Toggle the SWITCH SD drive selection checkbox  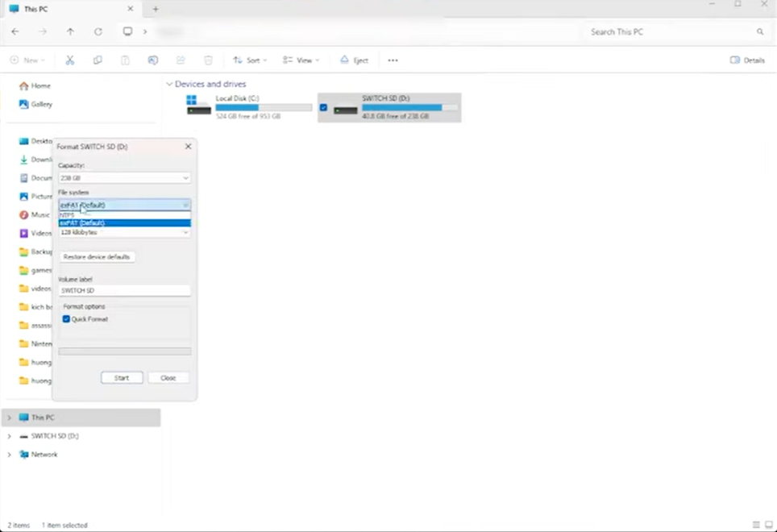(x=323, y=107)
